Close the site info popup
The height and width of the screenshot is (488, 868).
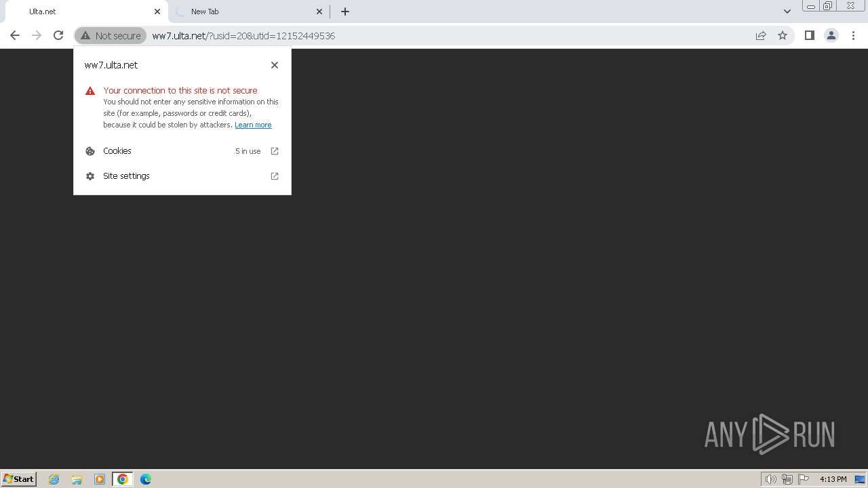tap(275, 65)
